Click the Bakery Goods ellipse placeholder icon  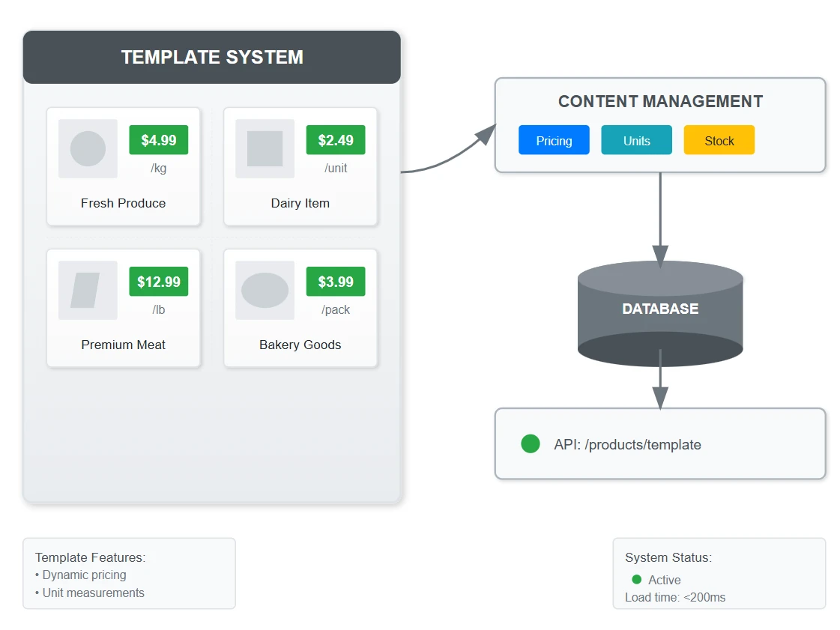click(265, 290)
